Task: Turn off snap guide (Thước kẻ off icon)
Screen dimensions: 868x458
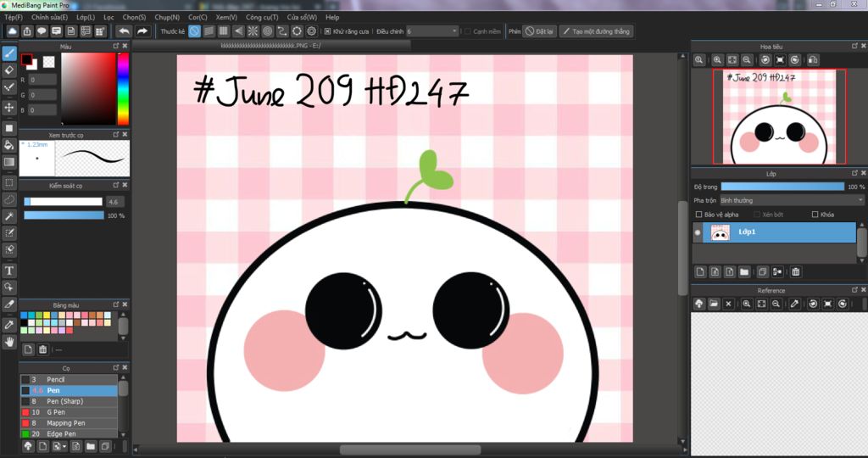Action: pos(194,31)
